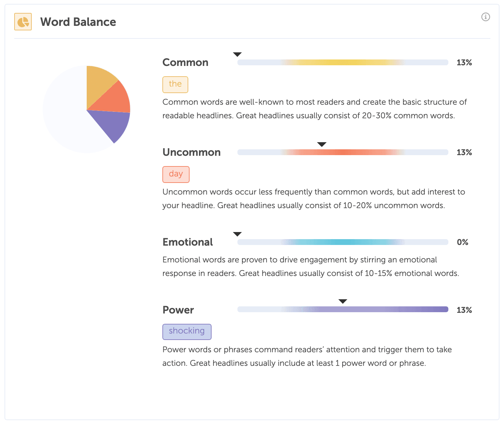The image size is (504, 424).
Task: Click the Word Balance pie chart icon
Action: 23,22
